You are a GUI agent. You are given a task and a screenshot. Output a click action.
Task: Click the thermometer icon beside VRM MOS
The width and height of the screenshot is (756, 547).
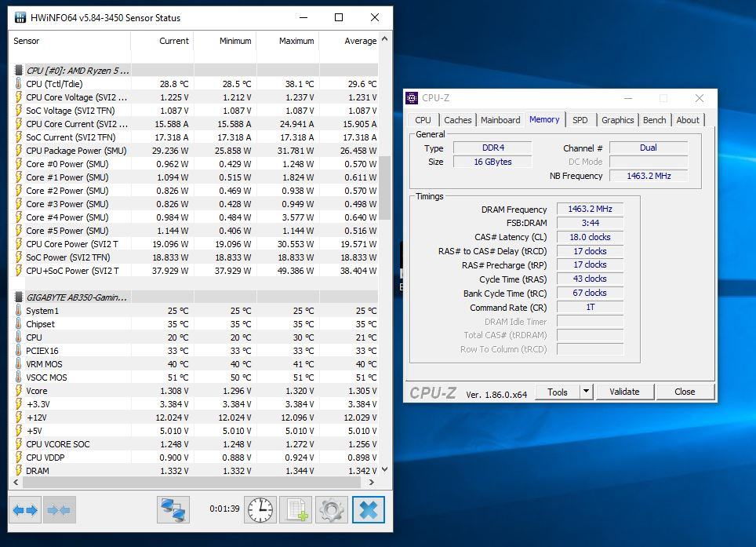[x=18, y=364]
